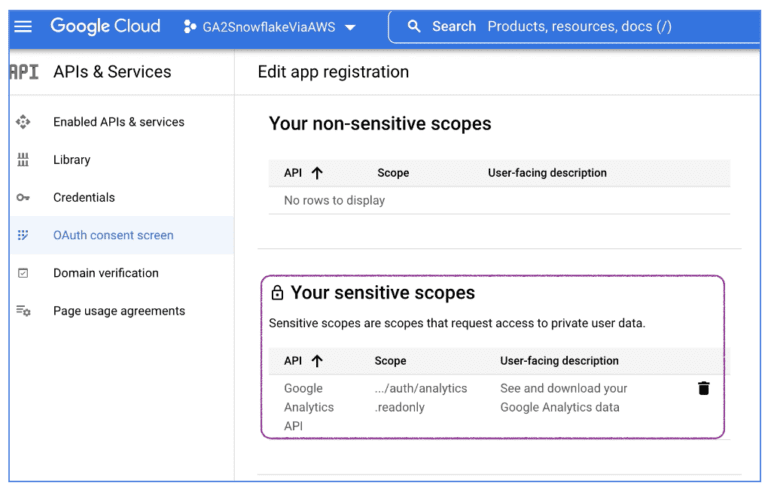Sort non-sensitive scopes by API column
The height and width of the screenshot is (492, 768).
pos(293,173)
